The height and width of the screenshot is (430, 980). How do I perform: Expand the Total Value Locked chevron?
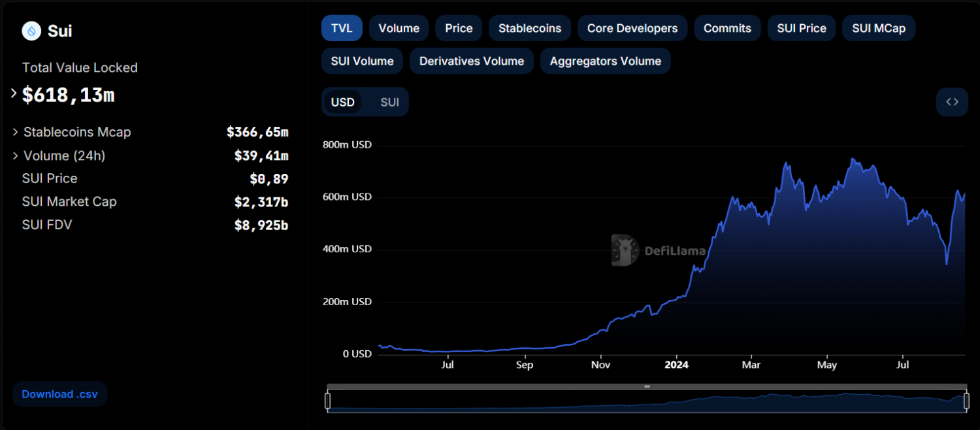click(x=14, y=93)
